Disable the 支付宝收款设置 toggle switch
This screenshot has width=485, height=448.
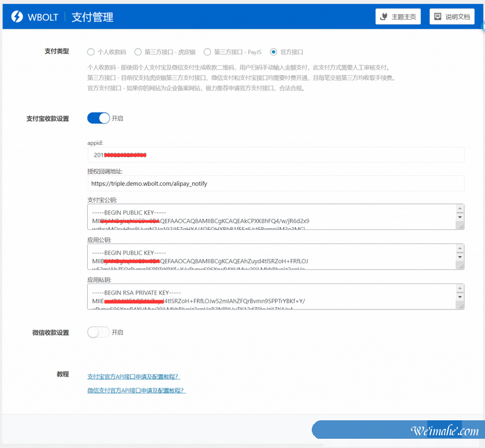pyautogui.click(x=98, y=118)
